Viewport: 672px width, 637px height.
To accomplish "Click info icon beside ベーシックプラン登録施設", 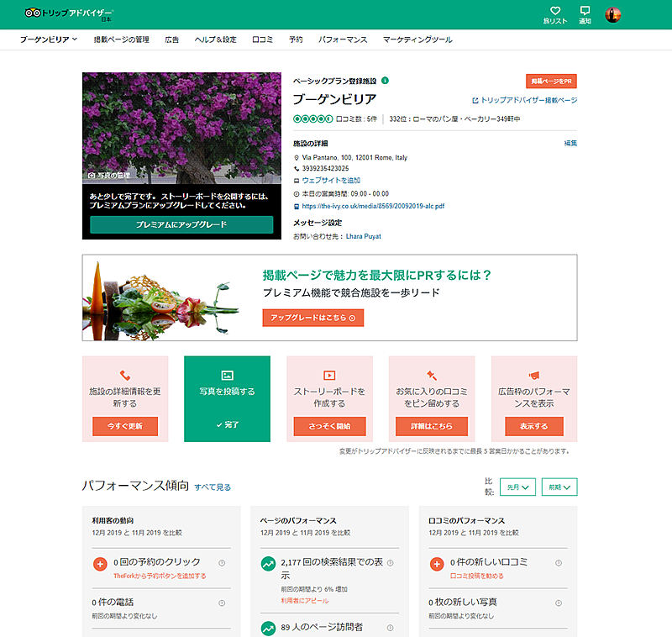I will click(385, 81).
